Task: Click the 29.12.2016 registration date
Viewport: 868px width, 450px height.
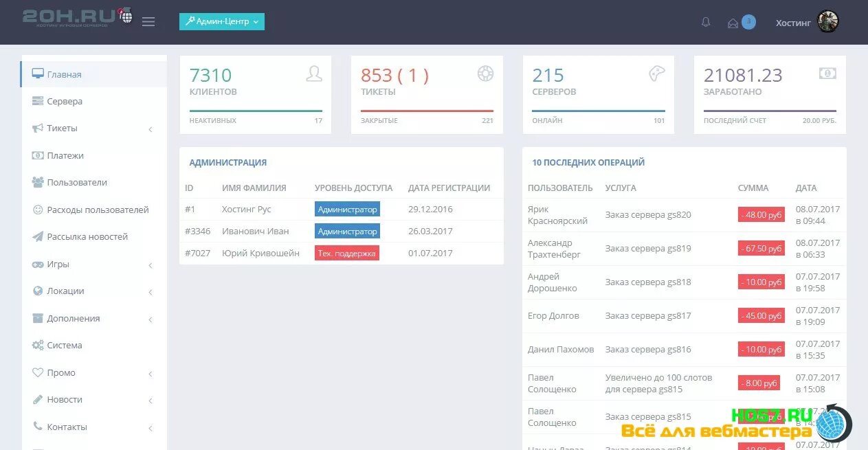Action: point(430,210)
